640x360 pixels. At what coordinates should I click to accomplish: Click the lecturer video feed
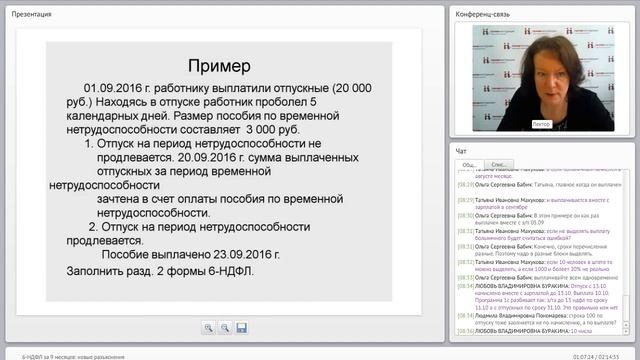pyautogui.click(x=543, y=78)
